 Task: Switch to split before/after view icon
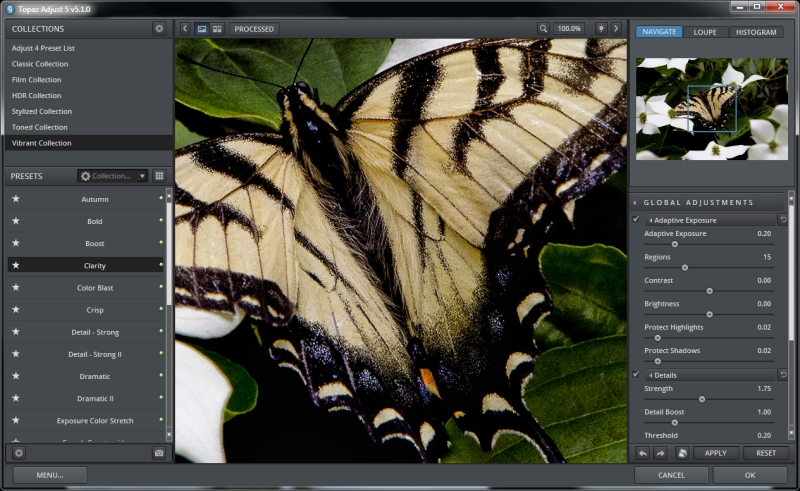coord(217,29)
